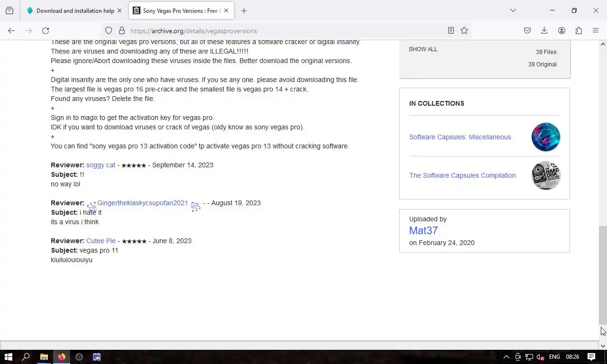Reload the current page
The image size is (607, 364).
point(46,30)
